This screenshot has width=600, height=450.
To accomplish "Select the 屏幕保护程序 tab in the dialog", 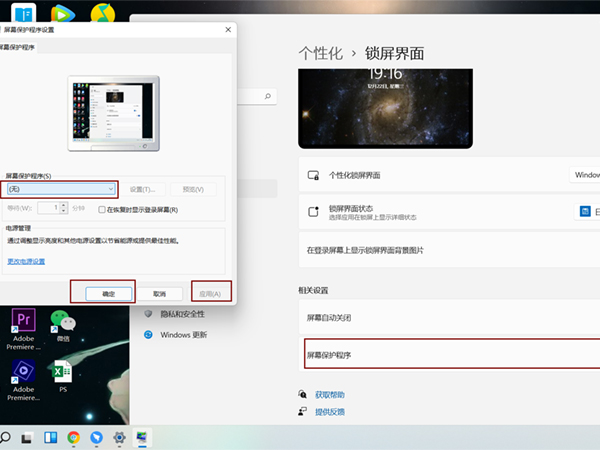I will click(x=18, y=47).
